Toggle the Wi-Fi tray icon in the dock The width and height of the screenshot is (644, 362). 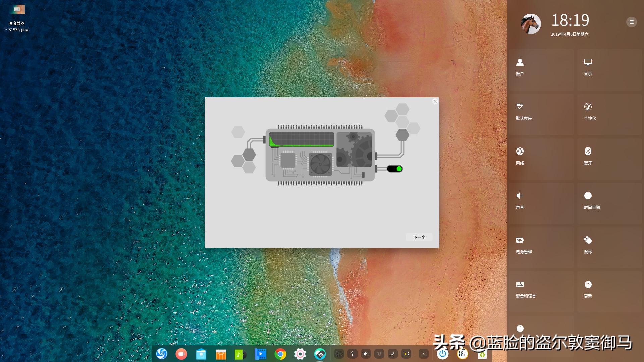tap(379, 354)
